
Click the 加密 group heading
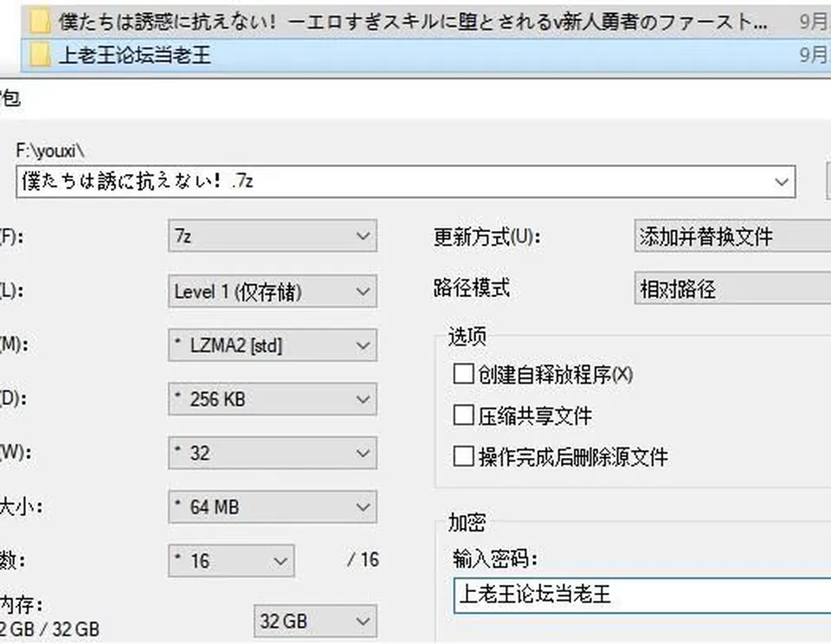(x=467, y=523)
